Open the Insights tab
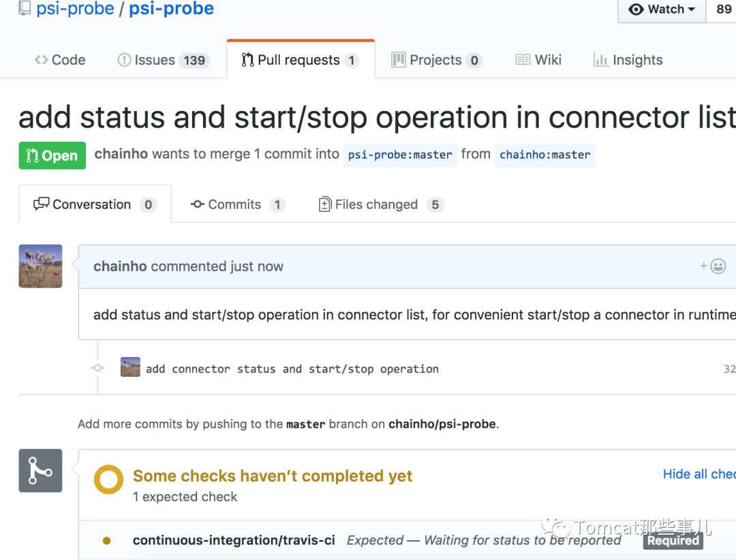The height and width of the screenshot is (560, 736). click(x=628, y=60)
